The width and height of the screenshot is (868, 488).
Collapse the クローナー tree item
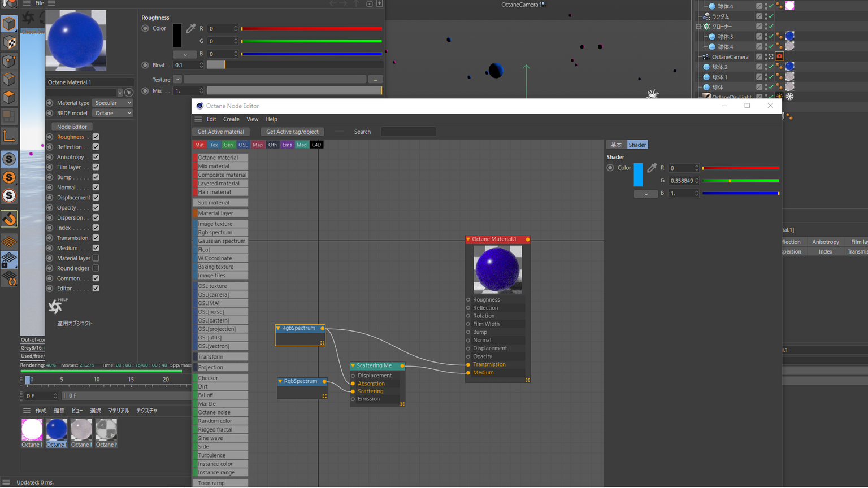click(x=699, y=27)
